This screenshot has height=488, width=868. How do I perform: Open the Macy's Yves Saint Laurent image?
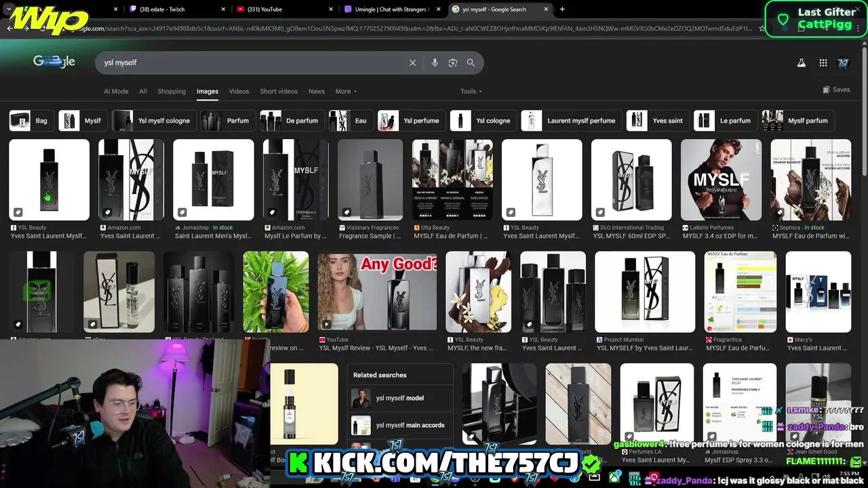pos(818,292)
